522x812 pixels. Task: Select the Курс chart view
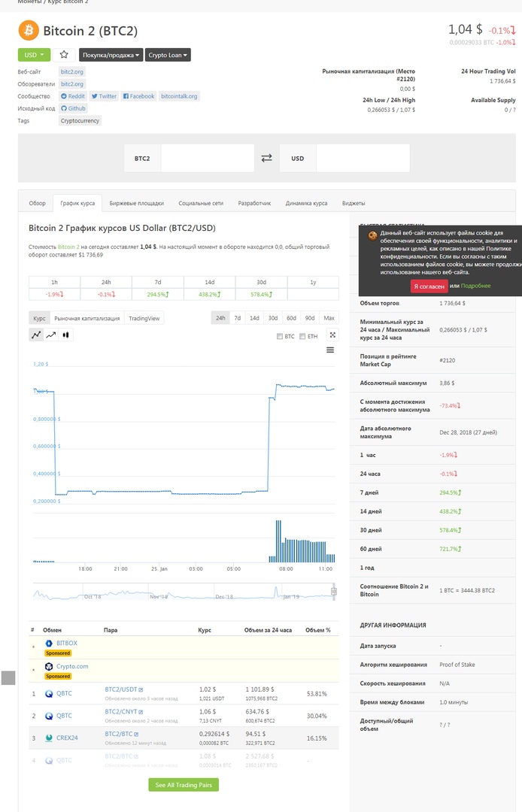coord(39,319)
